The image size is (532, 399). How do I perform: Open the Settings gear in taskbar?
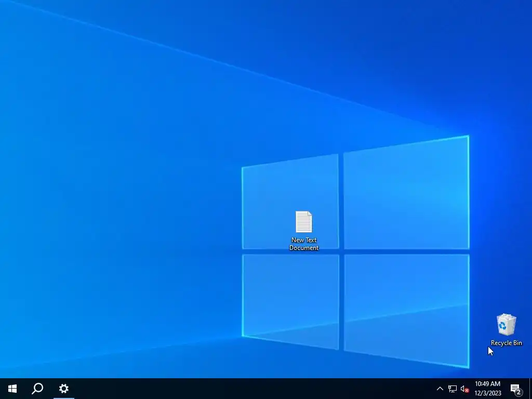[64, 389]
